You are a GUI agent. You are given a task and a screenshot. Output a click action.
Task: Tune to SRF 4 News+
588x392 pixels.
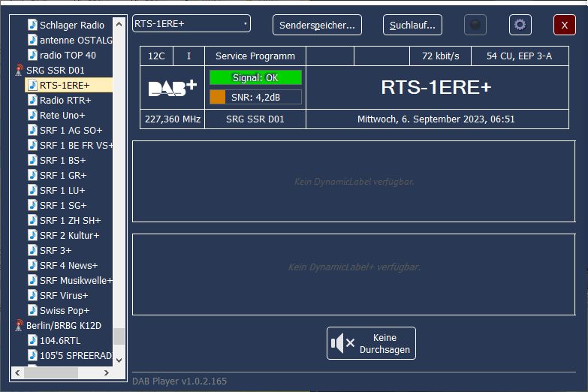(68, 265)
